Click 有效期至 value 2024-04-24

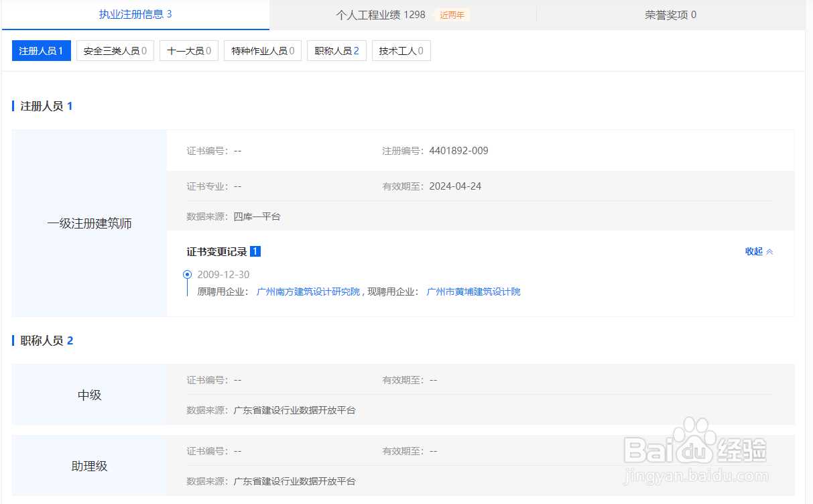[455, 186]
